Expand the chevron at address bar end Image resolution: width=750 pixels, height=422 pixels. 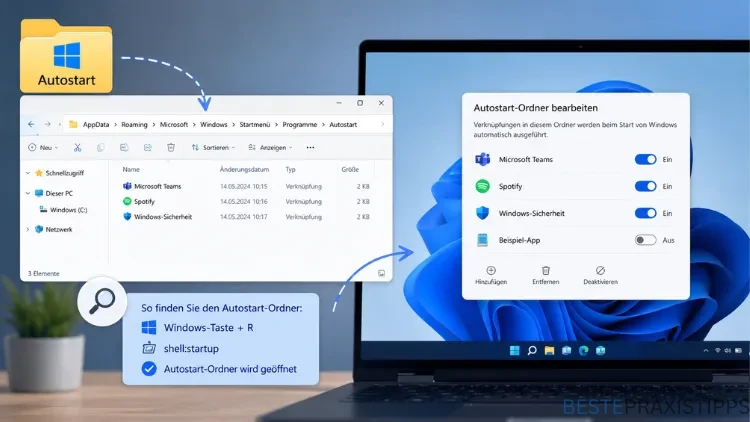tap(383, 124)
